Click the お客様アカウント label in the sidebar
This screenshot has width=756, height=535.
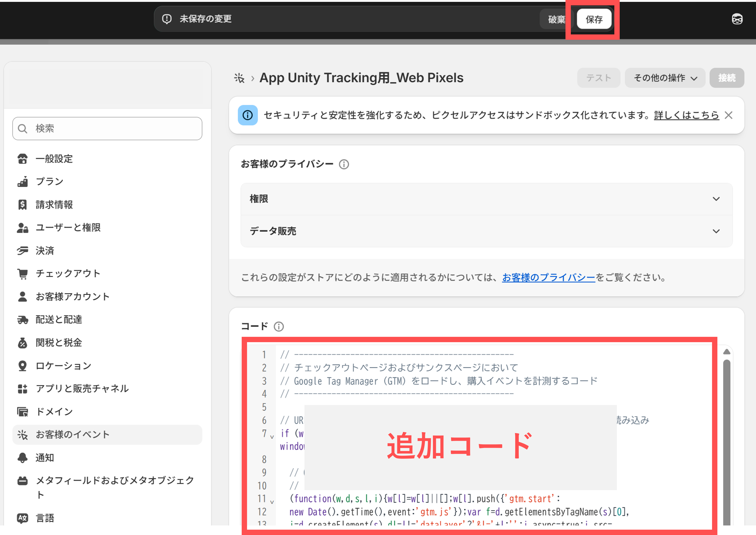[x=73, y=297]
